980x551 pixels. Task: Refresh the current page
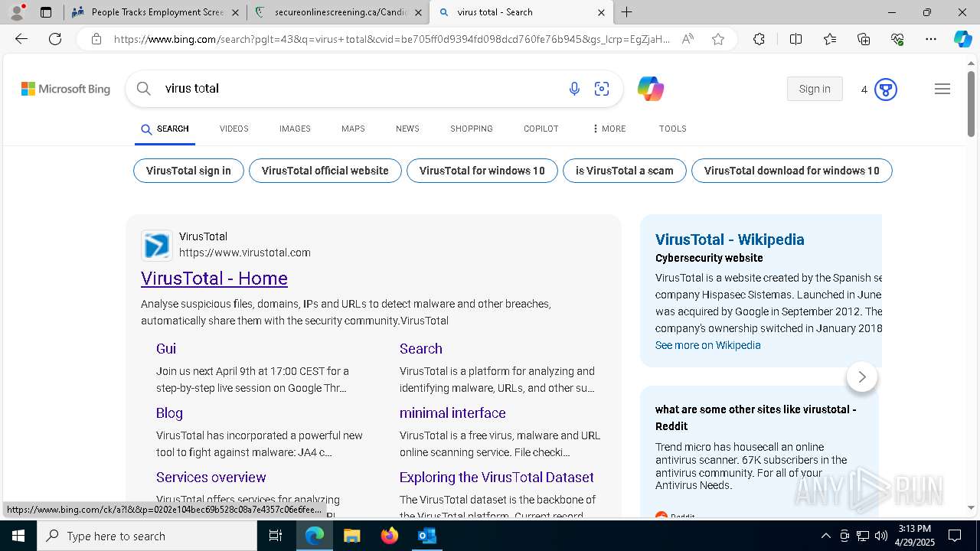[x=55, y=39]
